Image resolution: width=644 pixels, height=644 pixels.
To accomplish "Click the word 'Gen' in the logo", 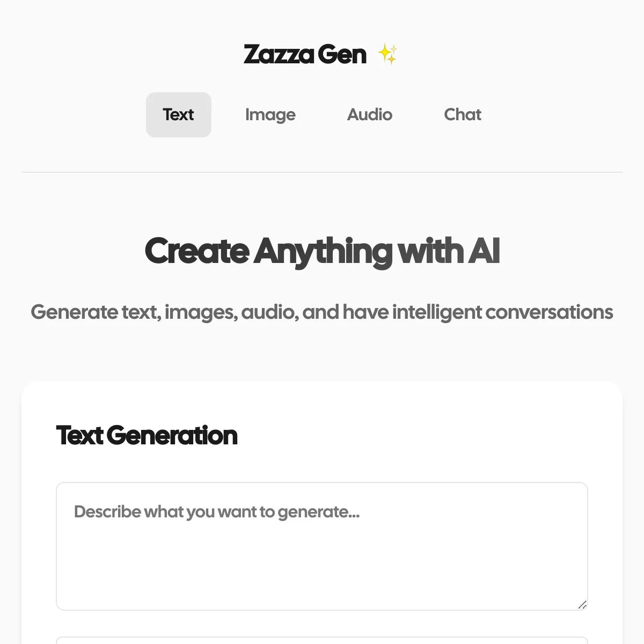I will click(342, 54).
